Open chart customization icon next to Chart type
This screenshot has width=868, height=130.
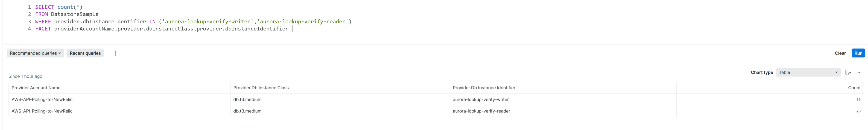848,72
